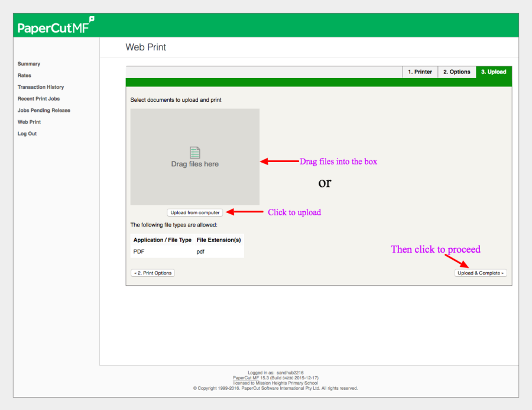Switch to the 2. Options tab
The height and width of the screenshot is (410, 532).
[457, 72]
